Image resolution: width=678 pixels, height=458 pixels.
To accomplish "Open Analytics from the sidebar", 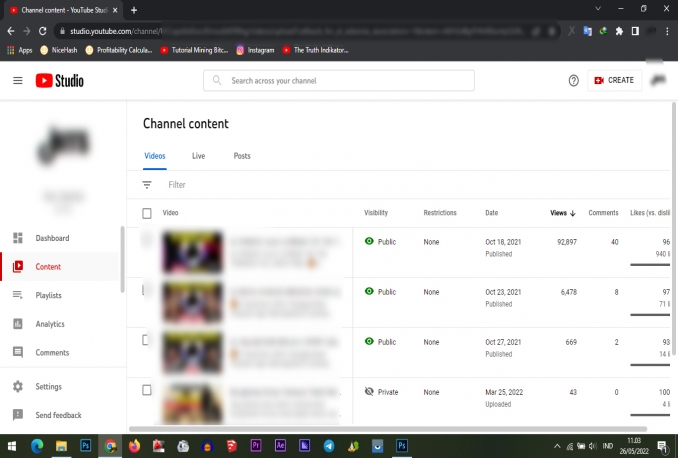I will click(x=49, y=324).
